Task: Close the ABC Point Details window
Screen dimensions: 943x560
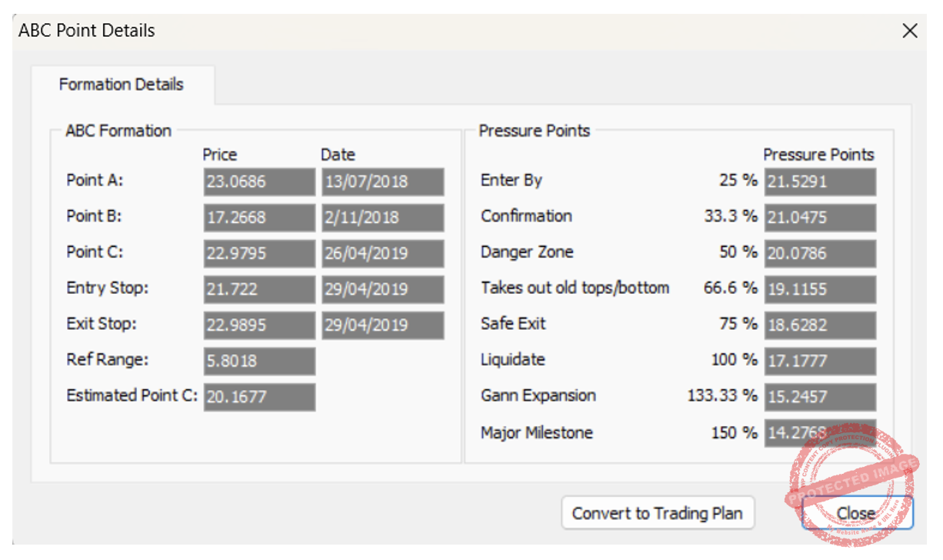Action: click(910, 31)
